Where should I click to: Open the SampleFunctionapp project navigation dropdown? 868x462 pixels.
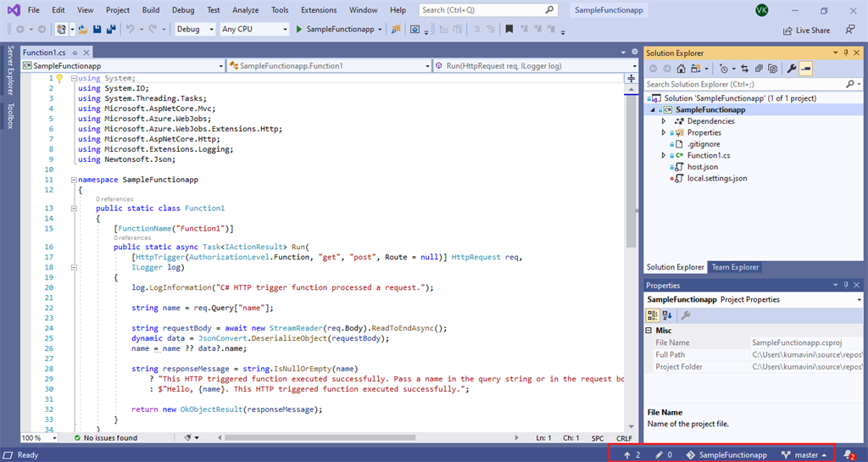point(123,66)
